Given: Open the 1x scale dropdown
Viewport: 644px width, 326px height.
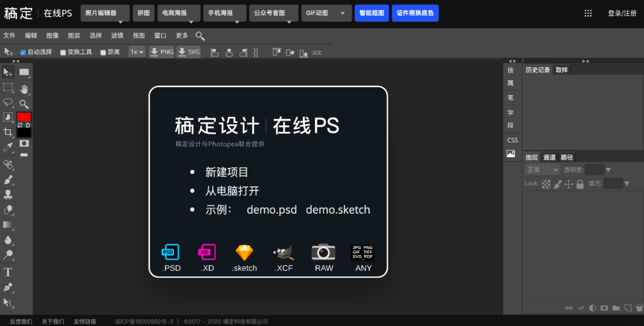Looking at the screenshot, I should click(137, 52).
